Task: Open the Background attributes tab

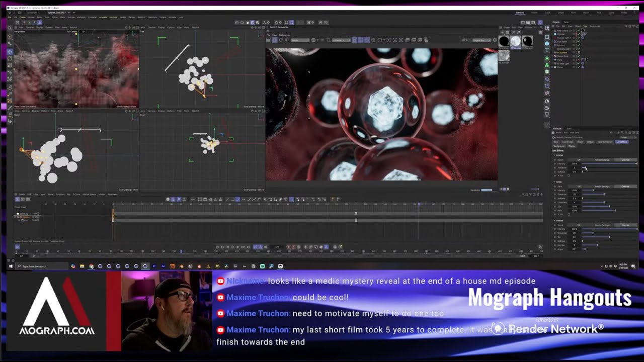Action: tap(559, 146)
